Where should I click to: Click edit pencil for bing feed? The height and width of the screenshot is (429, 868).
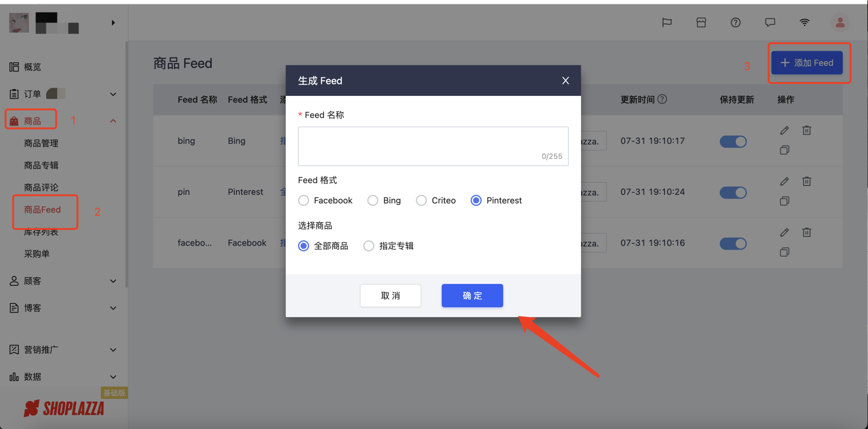tap(784, 130)
